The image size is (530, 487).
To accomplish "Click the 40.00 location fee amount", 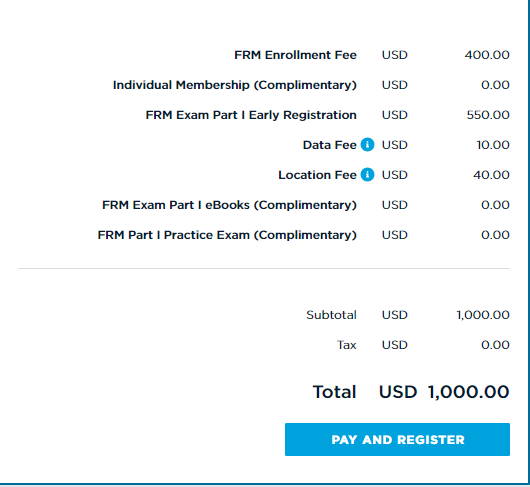I will [491, 175].
